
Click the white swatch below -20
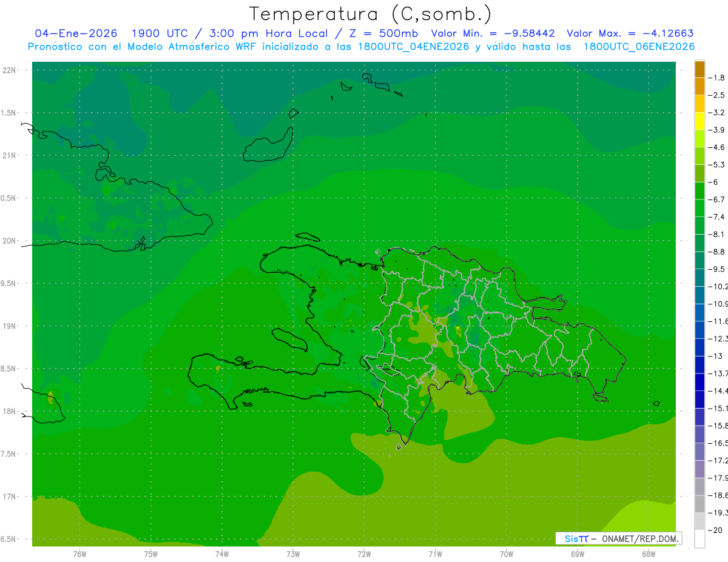[x=699, y=539]
